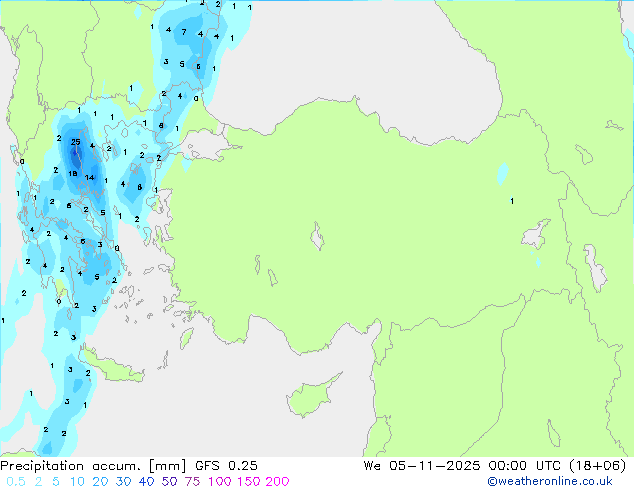Click the 0.5 legend value
634x490 pixels.
tap(16, 482)
